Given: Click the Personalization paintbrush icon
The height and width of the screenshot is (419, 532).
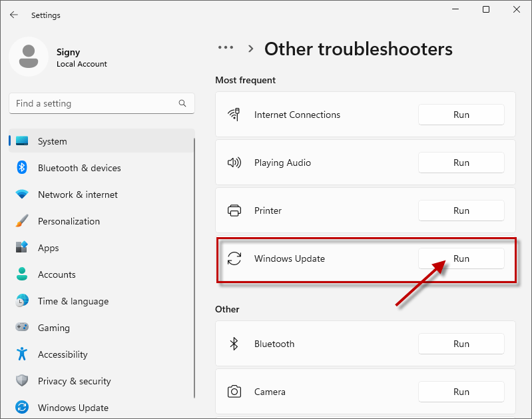Looking at the screenshot, I should pos(22,220).
